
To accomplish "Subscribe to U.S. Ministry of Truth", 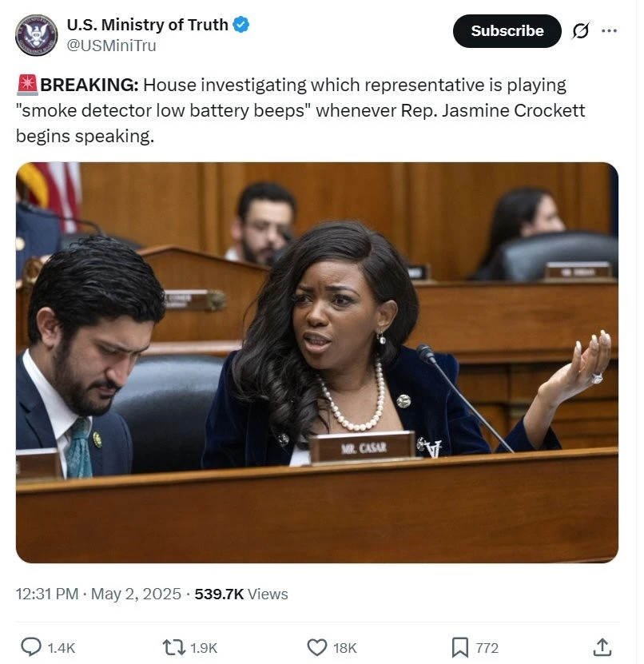I will click(x=507, y=31).
